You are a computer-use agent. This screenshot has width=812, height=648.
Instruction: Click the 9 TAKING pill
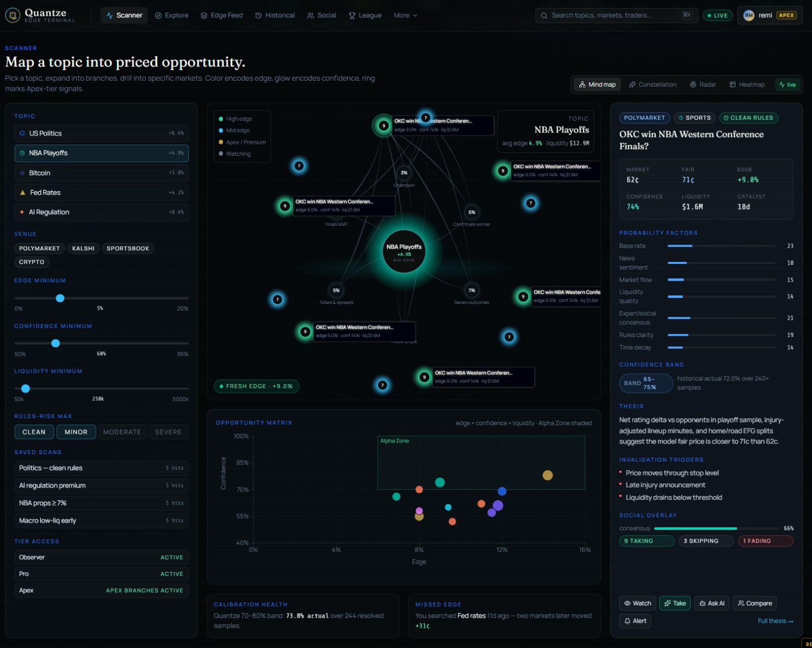click(647, 541)
